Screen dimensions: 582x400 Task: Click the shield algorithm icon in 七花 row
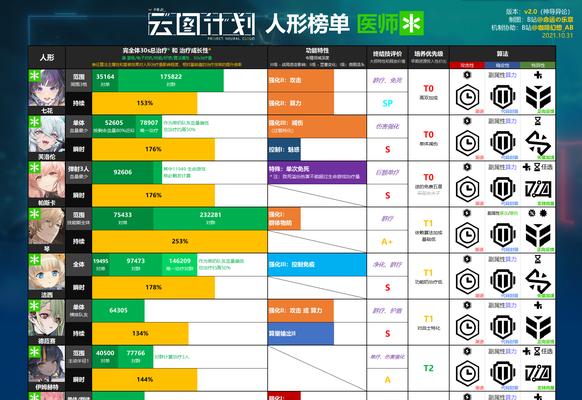[503, 97]
